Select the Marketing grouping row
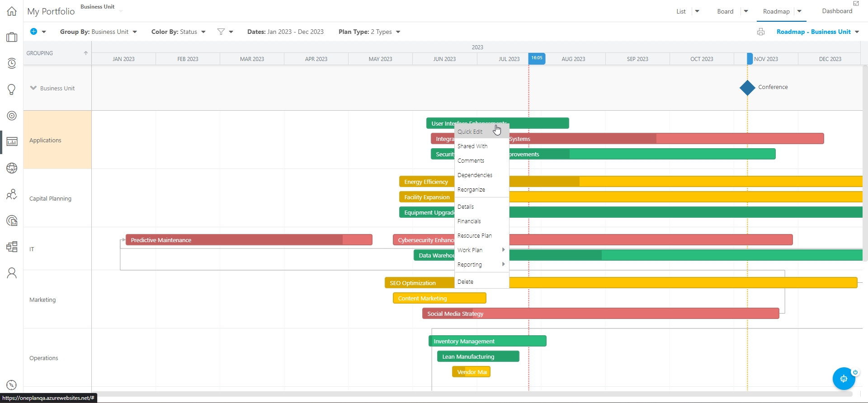 tap(57, 300)
